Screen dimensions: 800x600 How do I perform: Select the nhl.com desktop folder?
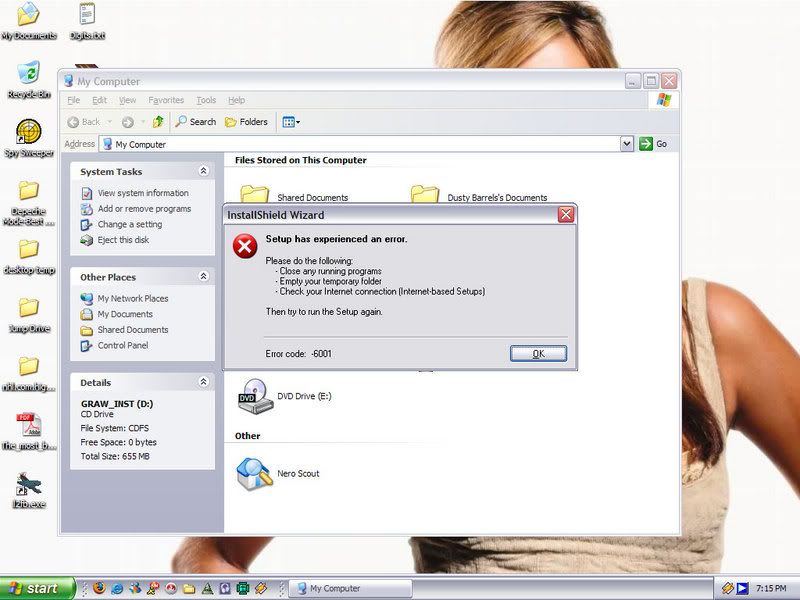point(29,374)
